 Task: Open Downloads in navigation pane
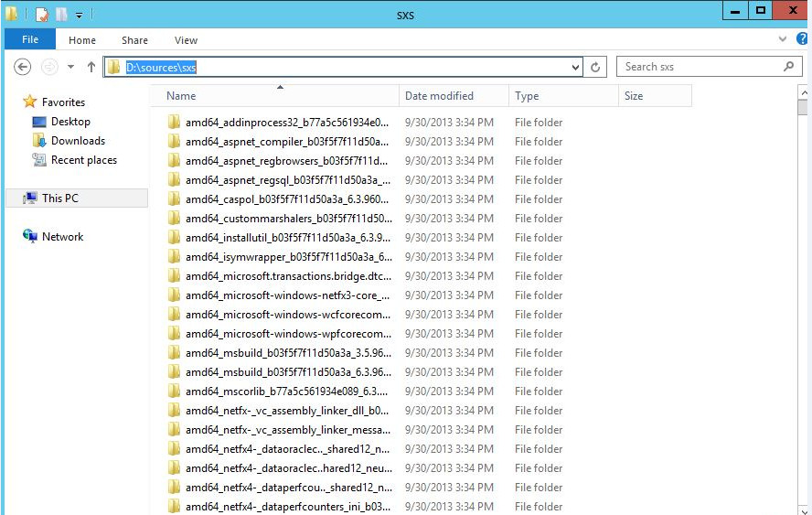click(x=78, y=140)
